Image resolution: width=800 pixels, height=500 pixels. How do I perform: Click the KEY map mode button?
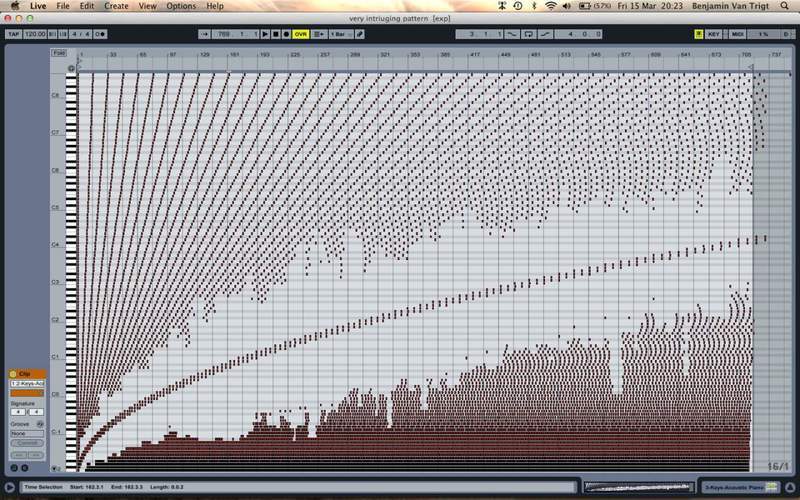pyautogui.click(x=714, y=34)
